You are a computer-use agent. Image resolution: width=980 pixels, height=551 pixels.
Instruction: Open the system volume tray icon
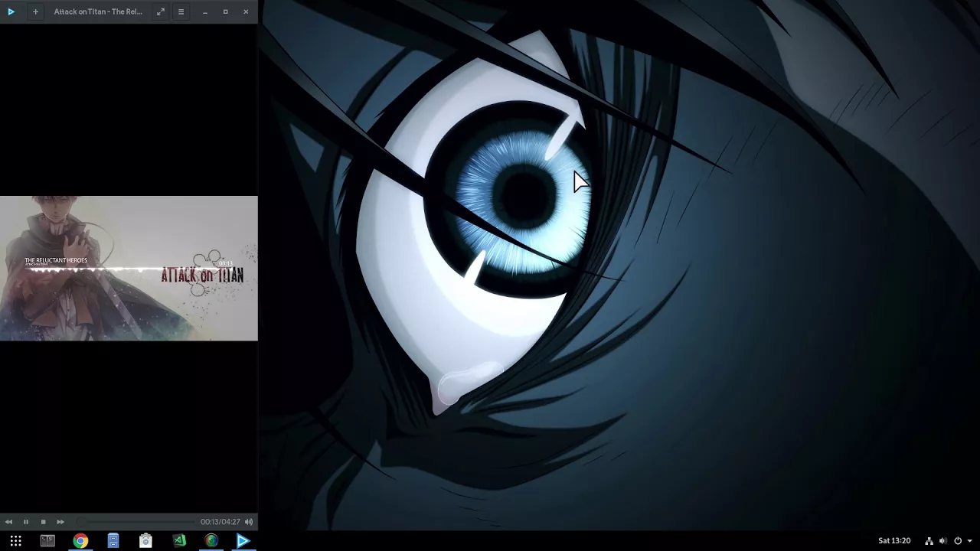943,541
